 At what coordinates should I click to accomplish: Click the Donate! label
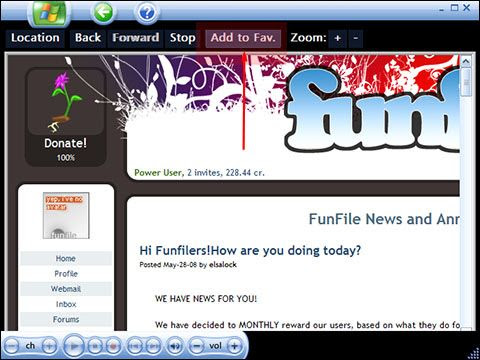pos(65,143)
